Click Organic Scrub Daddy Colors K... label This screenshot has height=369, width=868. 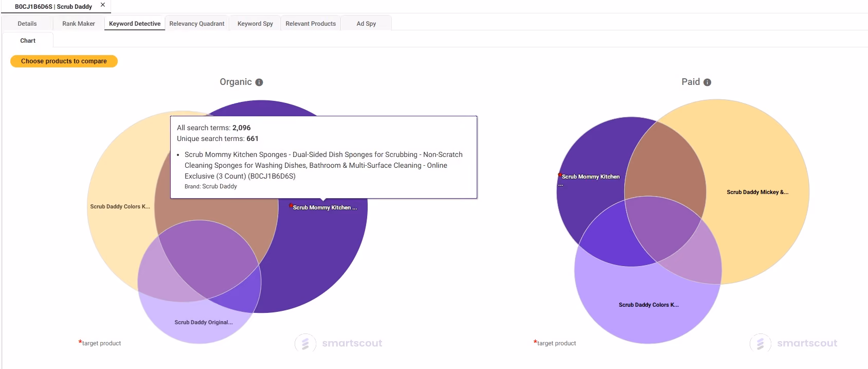pyautogui.click(x=120, y=206)
